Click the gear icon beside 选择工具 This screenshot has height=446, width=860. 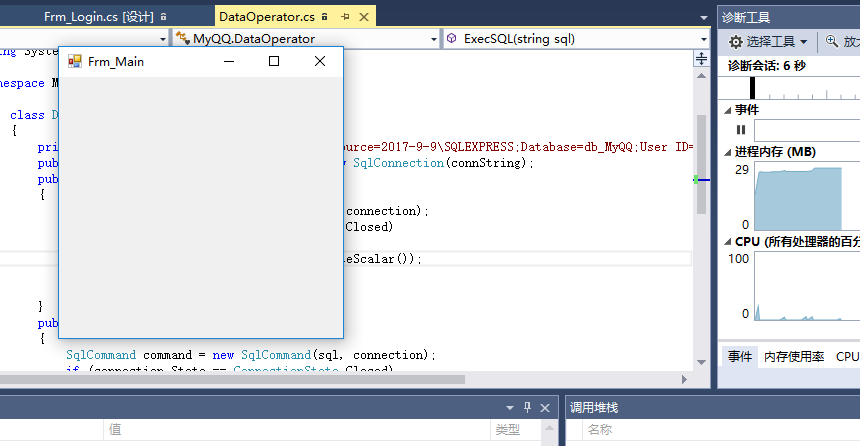pos(735,42)
